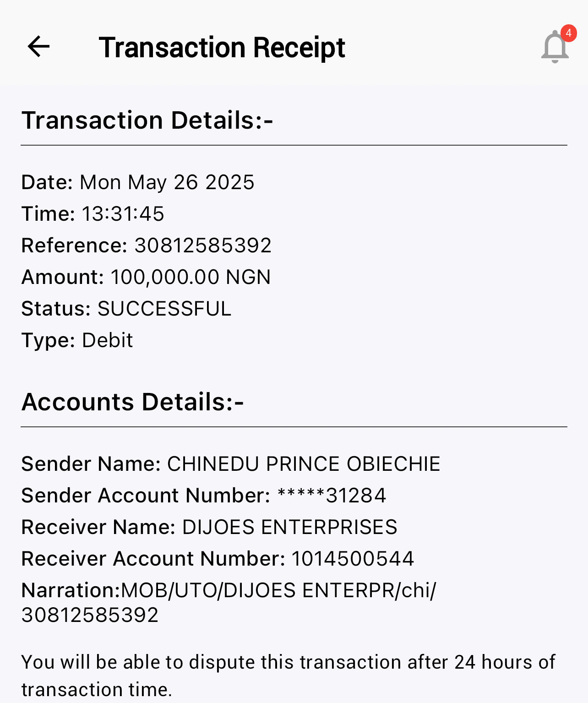This screenshot has height=703, width=588.
Task: Select the Transaction Details heading
Action: (147, 120)
